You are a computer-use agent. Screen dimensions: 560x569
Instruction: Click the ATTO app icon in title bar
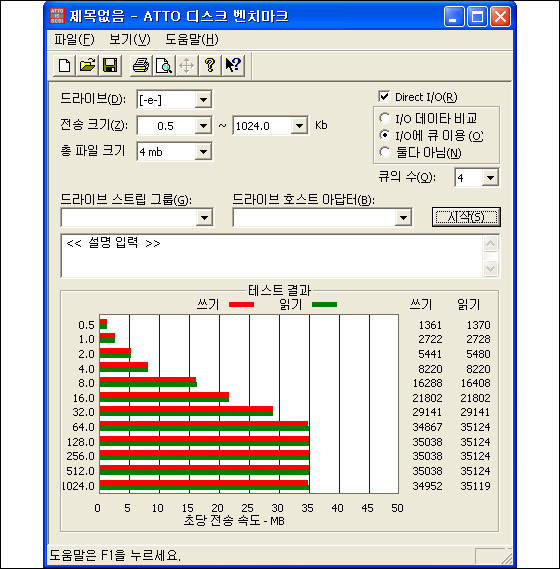(57, 16)
